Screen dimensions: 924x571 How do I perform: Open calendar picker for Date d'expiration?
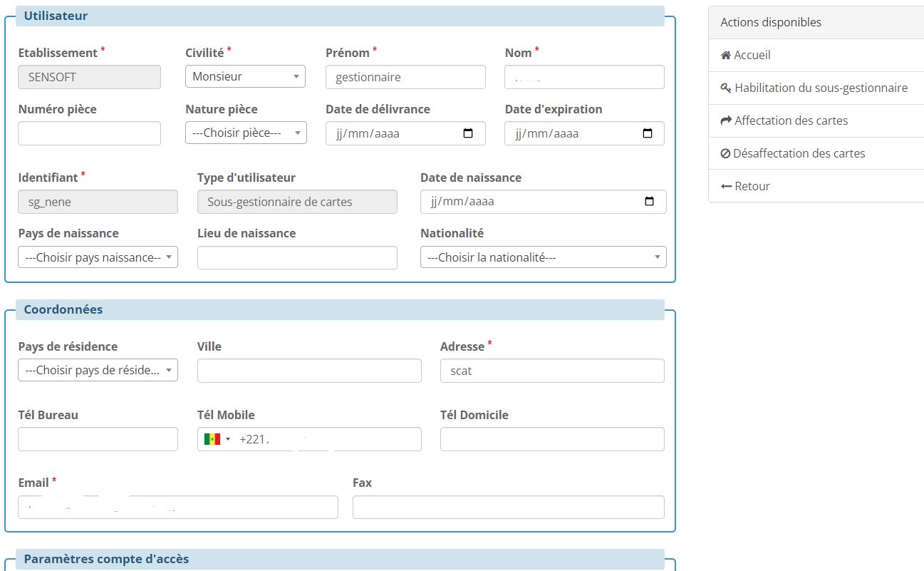(x=647, y=133)
